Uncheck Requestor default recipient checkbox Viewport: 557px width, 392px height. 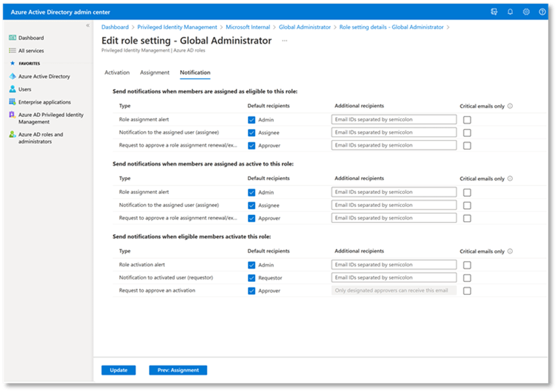click(252, 278)
